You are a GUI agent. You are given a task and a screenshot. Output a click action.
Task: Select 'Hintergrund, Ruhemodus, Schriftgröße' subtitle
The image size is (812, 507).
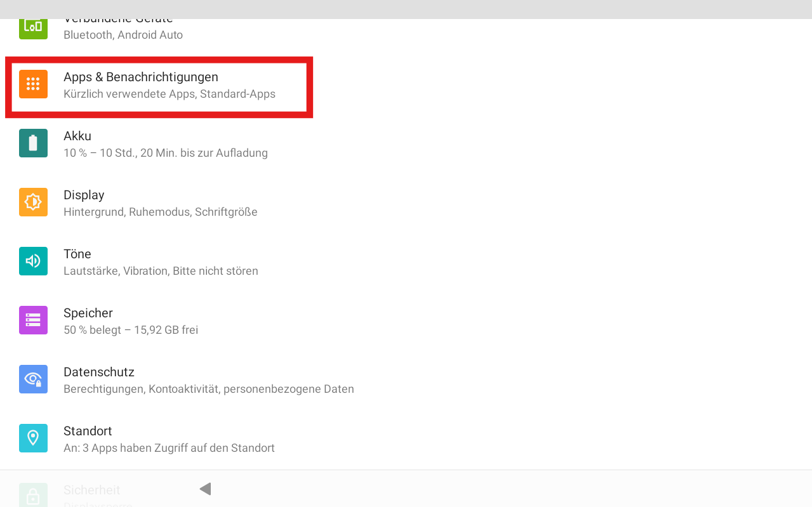[x=161, y=212]
